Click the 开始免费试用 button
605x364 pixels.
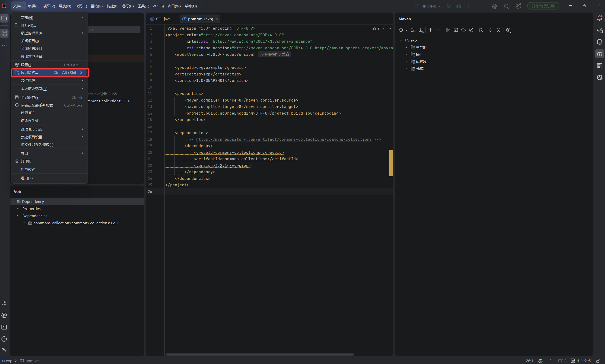point(543,6)
